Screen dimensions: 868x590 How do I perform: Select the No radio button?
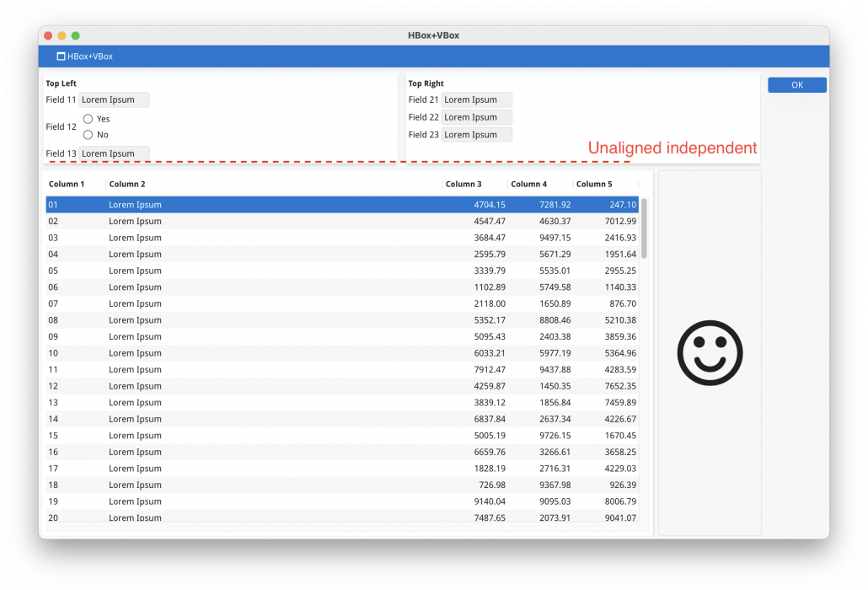coord(88,135)
